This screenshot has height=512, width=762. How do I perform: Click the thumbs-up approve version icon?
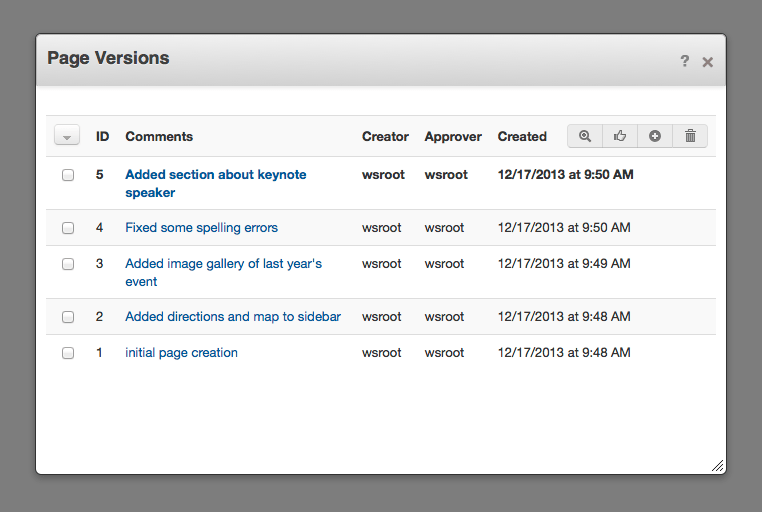point(620,136)
